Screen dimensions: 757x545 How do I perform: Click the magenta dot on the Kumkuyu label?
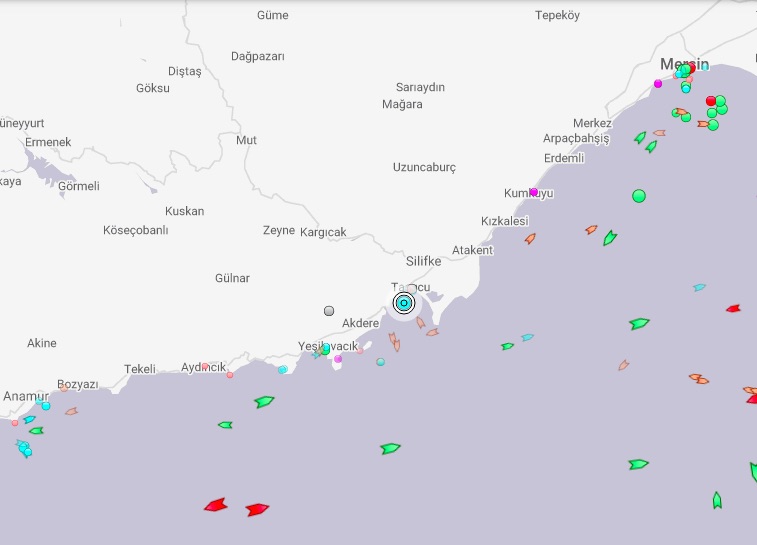pyautogui.click(x=534, y=192)
